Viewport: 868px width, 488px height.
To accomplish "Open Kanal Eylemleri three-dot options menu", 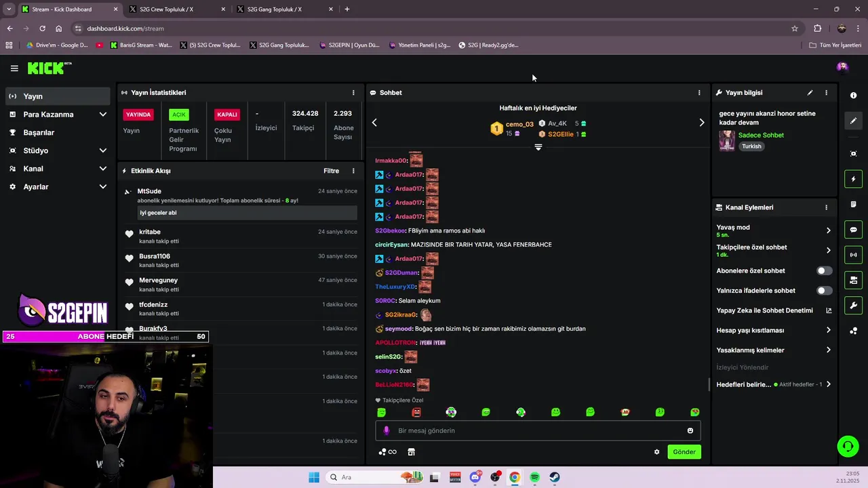I will (826, 207).
